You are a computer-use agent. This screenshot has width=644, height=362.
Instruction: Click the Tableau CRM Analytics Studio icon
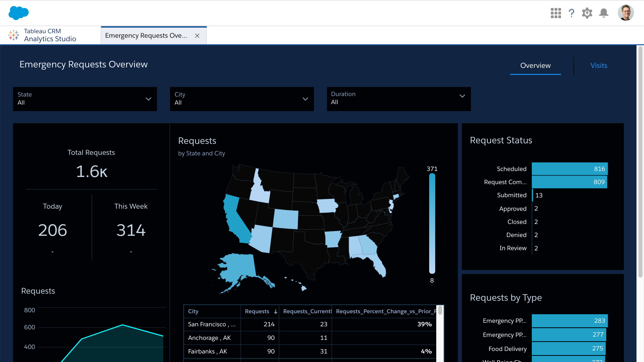pyautogui.click(x=14, y=35)
